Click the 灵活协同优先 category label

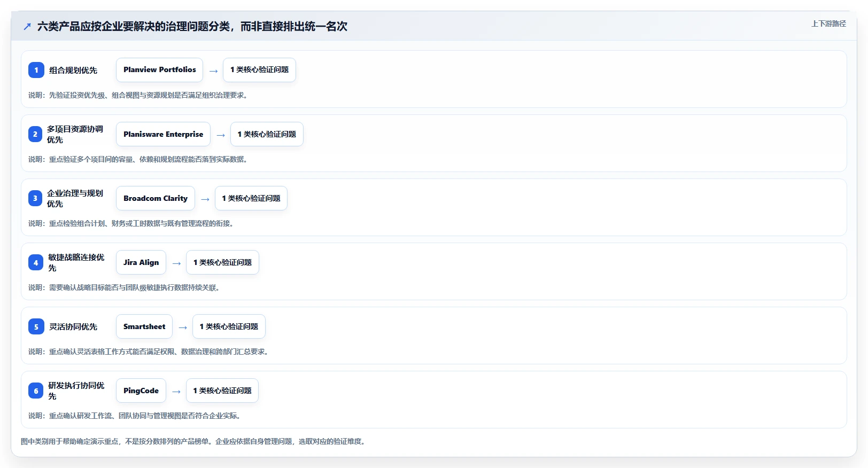[x=73, y=326]
